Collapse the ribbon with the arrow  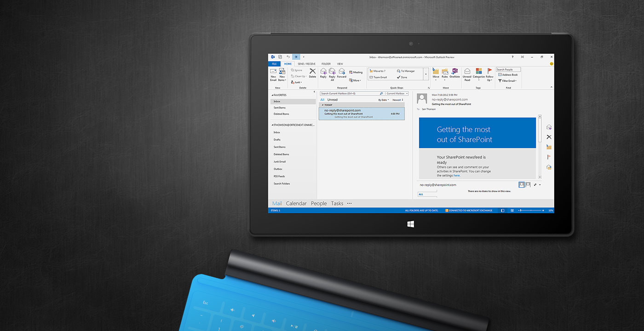pos(552,87)
